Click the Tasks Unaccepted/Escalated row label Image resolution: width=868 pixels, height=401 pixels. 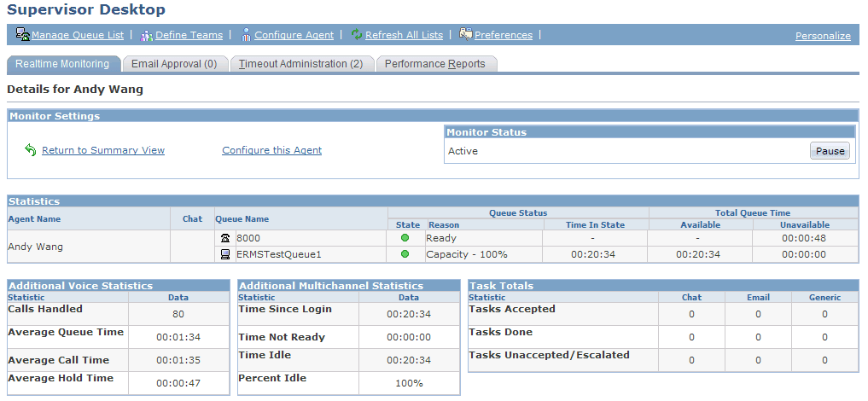(549, 355)
